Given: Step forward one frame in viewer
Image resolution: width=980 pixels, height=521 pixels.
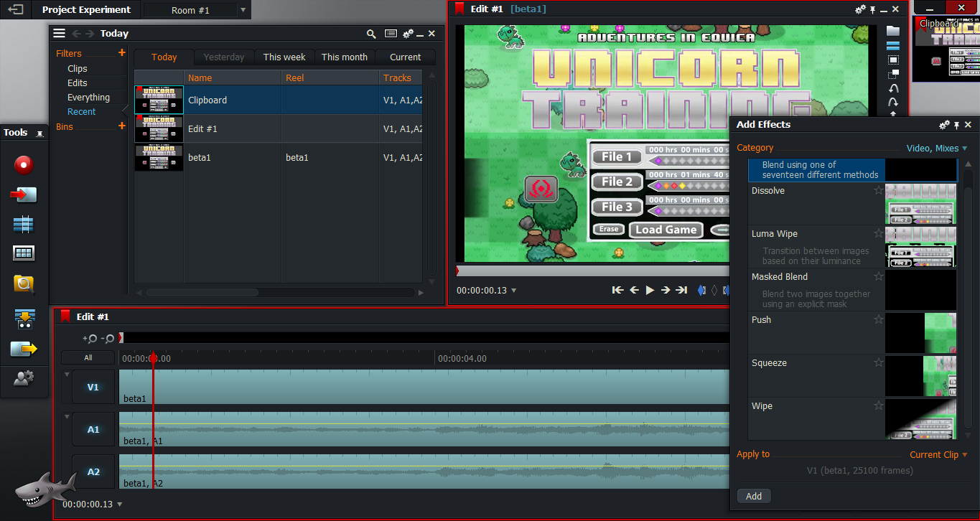Looking at the screenshot, I should (666, 290).
